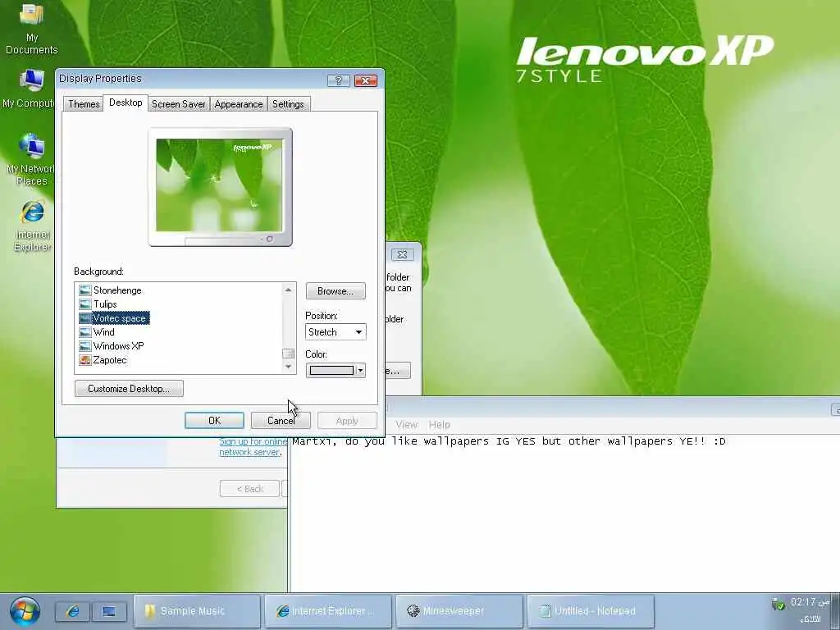Open the View menu in Notepad
840x630 pixels.
pyautogui.click(x=406, y=424)
